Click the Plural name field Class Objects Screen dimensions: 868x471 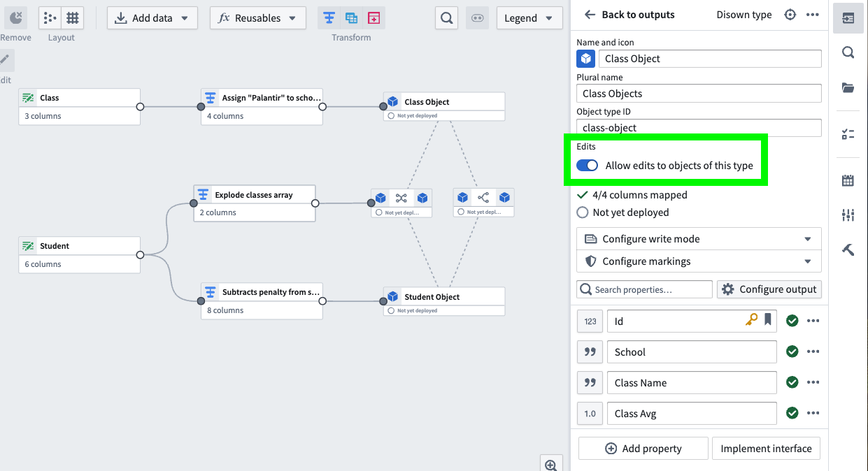[699, 93]
